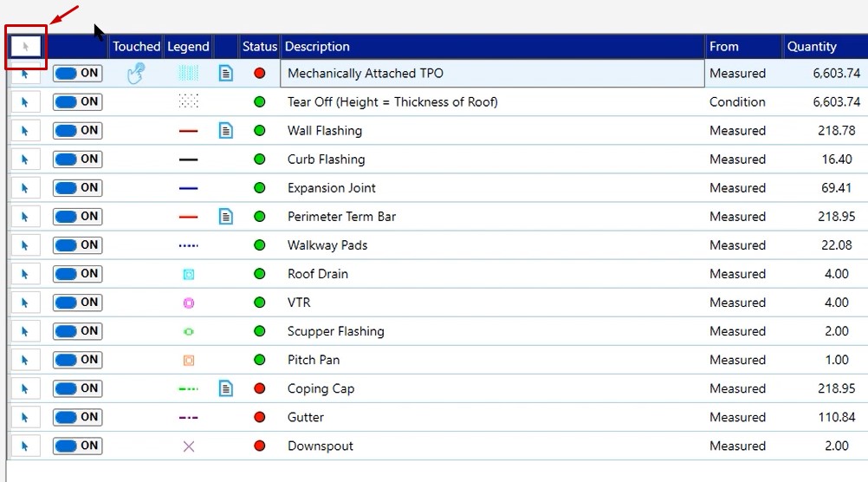The image size is (868, 482).
Task: Switch off the VTR row toggle
Action: click(77, 303)
